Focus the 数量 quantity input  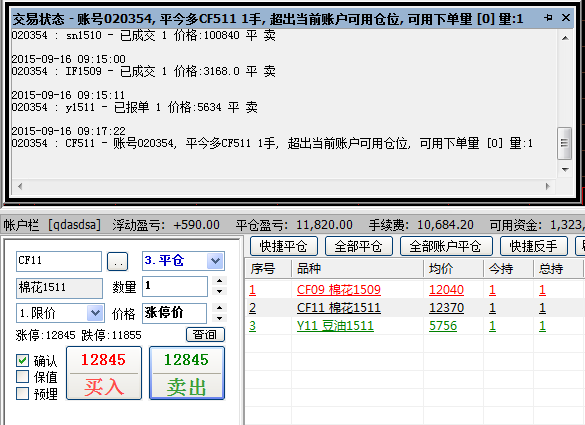click(x=175, y=286)
